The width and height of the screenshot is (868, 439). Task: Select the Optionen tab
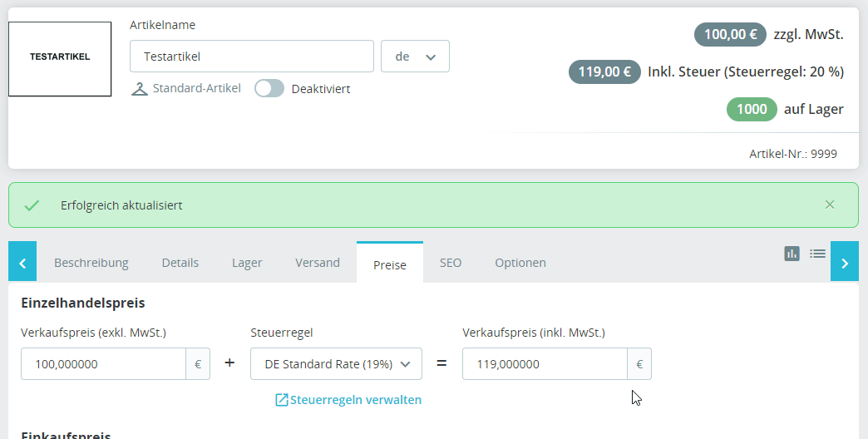tap(520, 263)
